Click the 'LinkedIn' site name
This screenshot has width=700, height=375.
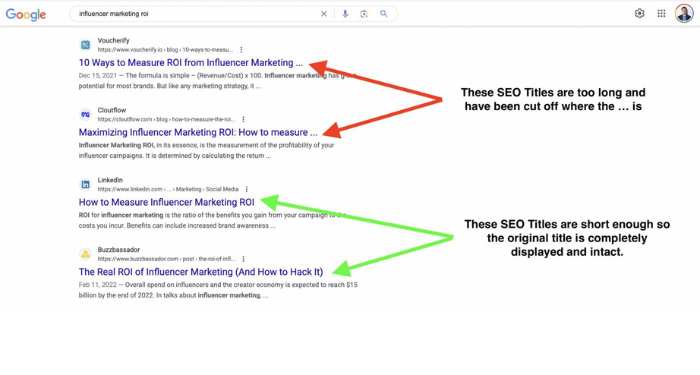pyautogui.click(x=110, y=180)
